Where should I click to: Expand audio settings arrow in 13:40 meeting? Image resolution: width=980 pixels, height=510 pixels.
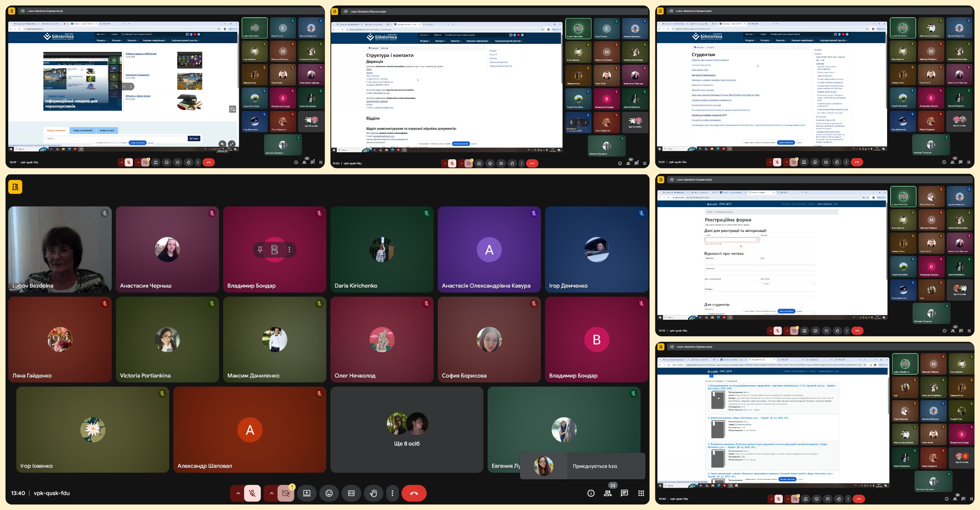pyautogui.click(x=238, y=493)
